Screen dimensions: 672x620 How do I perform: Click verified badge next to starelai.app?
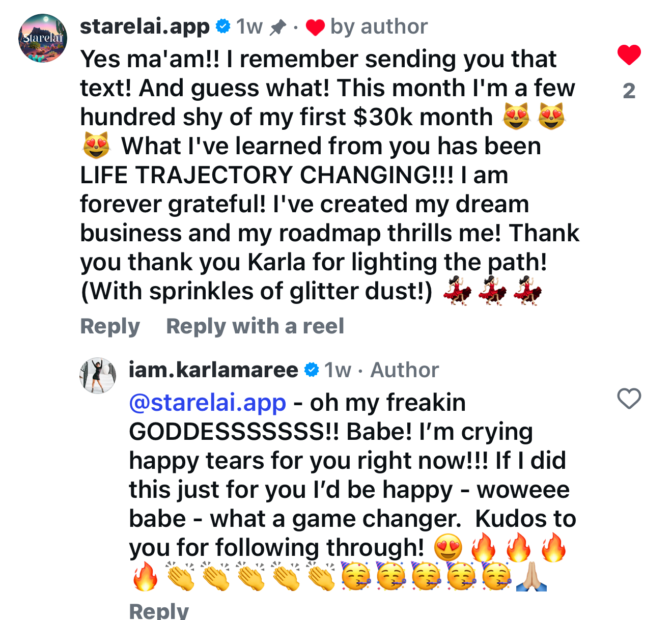pyautogui.click(x=222, y=26)
